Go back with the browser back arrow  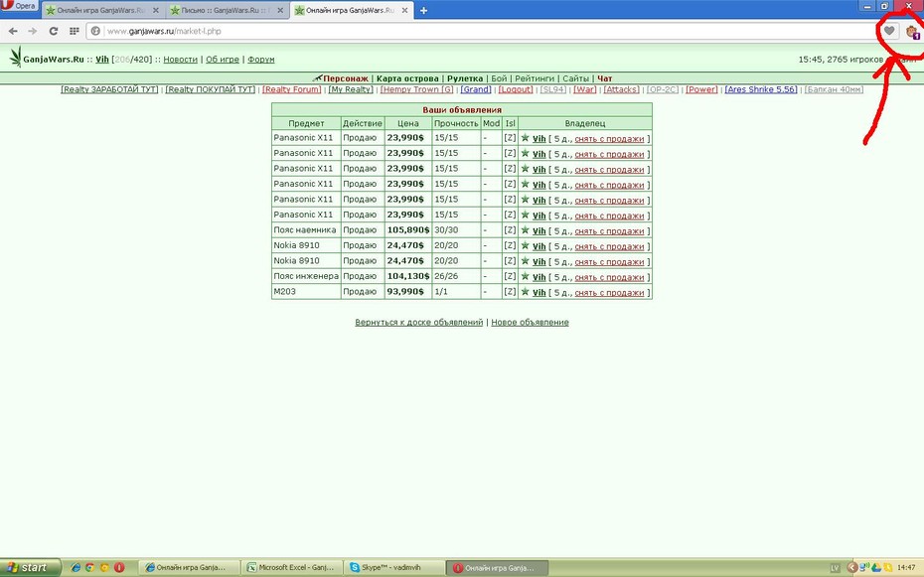(13, 31)
